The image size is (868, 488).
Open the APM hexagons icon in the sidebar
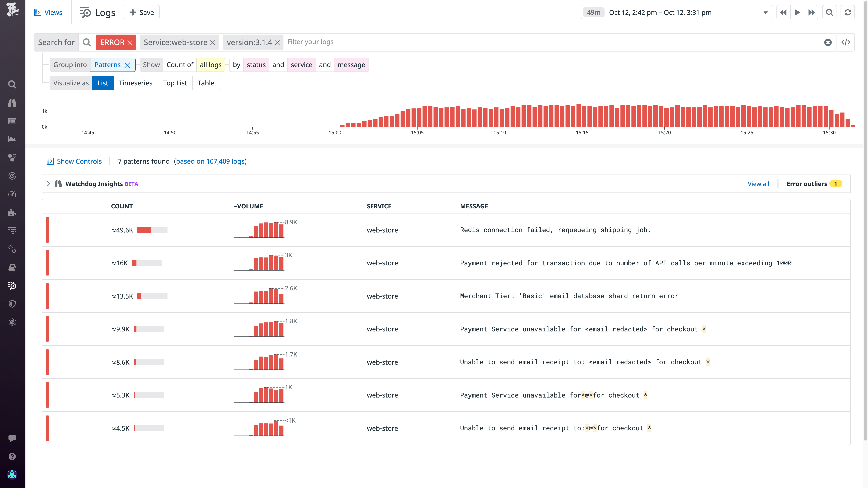coord(12,157)
